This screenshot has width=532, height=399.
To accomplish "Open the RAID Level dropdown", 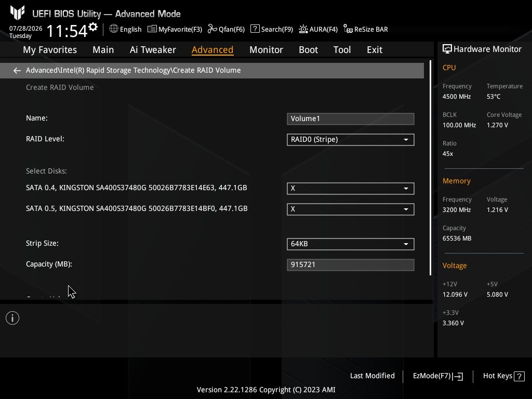I will point(351,140).
